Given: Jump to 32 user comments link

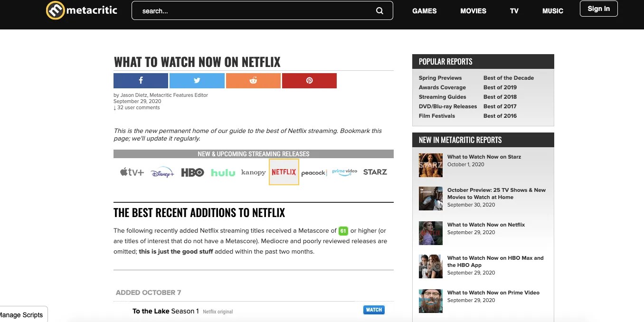Looking at the screenshot, I should coord(137,107).
